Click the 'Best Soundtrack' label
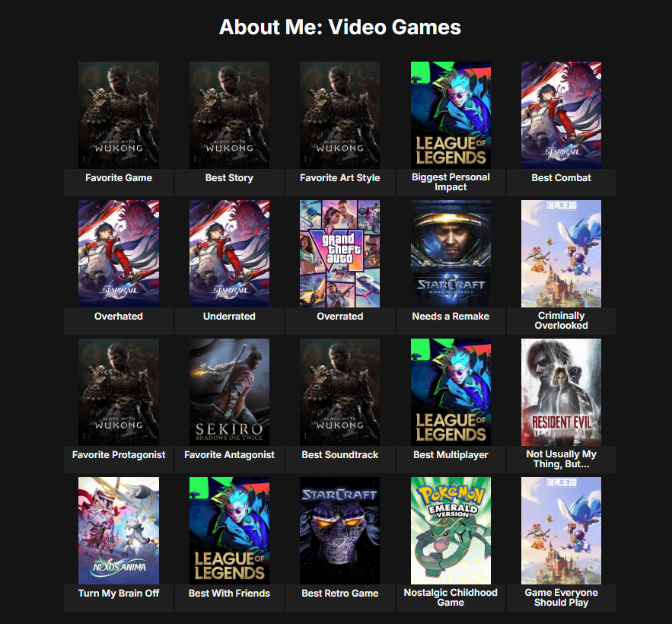Screen dimensions: 672x624 point(340,455)
